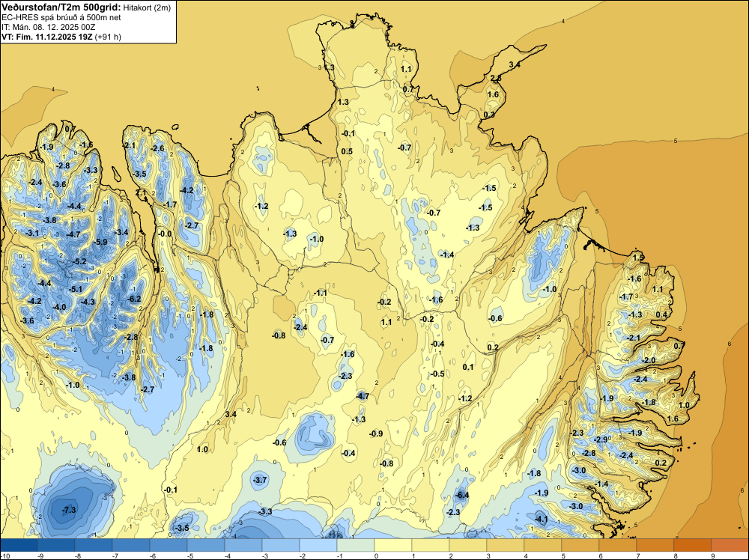749x560 pixels.
Task: Click the 1.5 value on the east coast
Action: pyautogui.click(x=638, y=258)
